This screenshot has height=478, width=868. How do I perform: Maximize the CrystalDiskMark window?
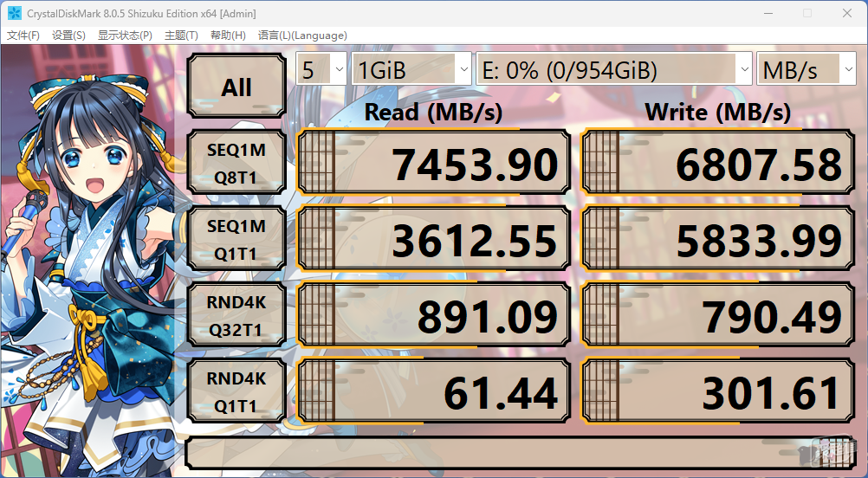[807, 13]
